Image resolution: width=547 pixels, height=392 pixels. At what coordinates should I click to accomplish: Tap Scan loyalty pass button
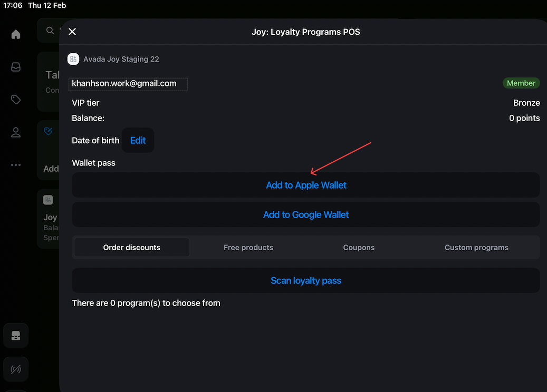[x=305, y=280]
